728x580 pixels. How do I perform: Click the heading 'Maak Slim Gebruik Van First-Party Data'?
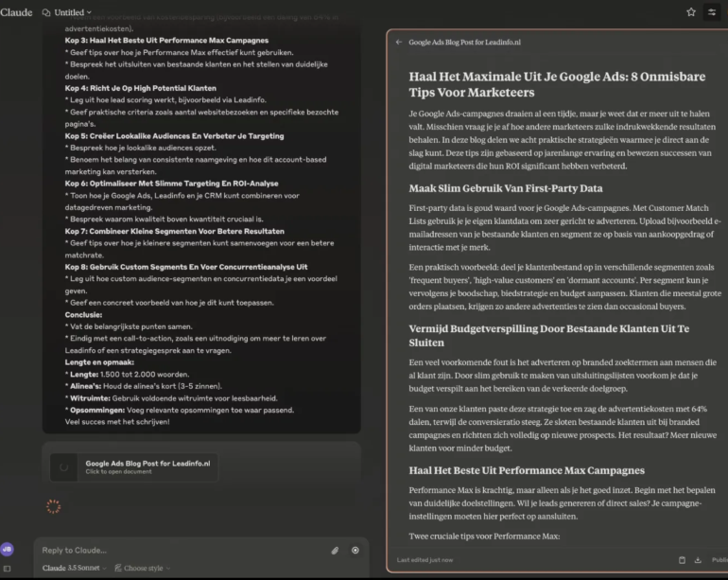tap(506, 188)
